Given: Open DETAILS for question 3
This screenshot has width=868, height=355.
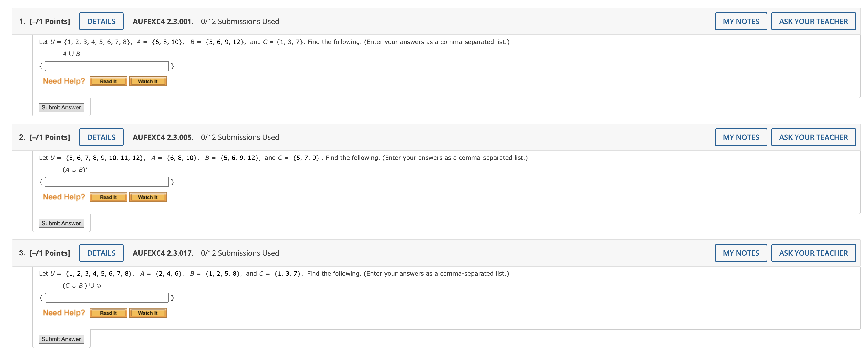Looking at the screenshot, I should tap(101, 253).
